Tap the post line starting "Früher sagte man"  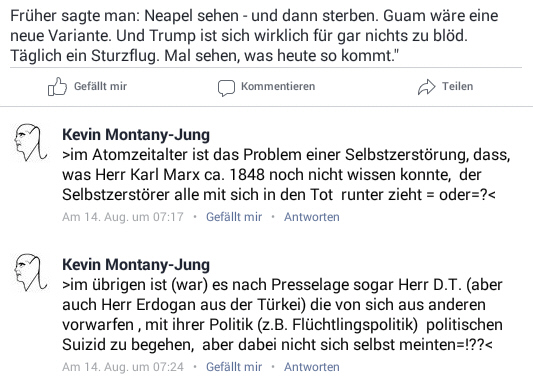coord(254,16)
